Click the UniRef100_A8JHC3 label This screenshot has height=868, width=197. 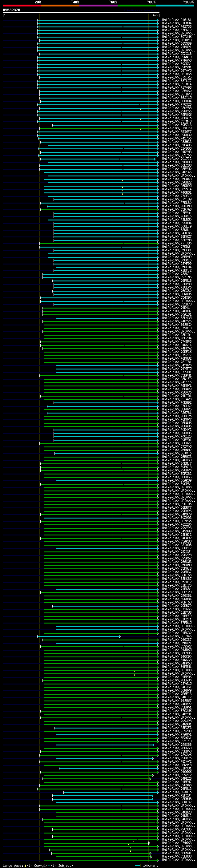pyautogui.click(x=176, y=142)
